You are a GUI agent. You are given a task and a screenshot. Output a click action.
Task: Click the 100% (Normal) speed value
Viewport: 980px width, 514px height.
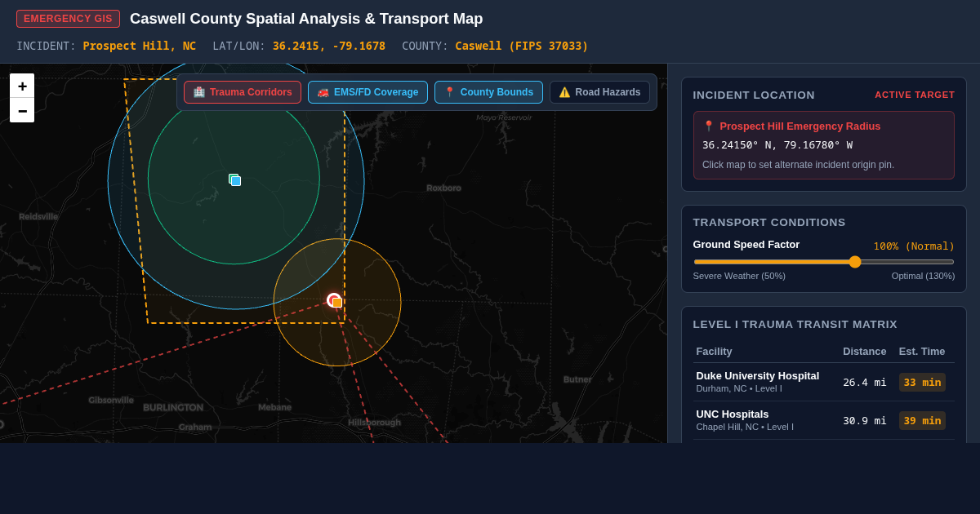click(x=914, y=246)
